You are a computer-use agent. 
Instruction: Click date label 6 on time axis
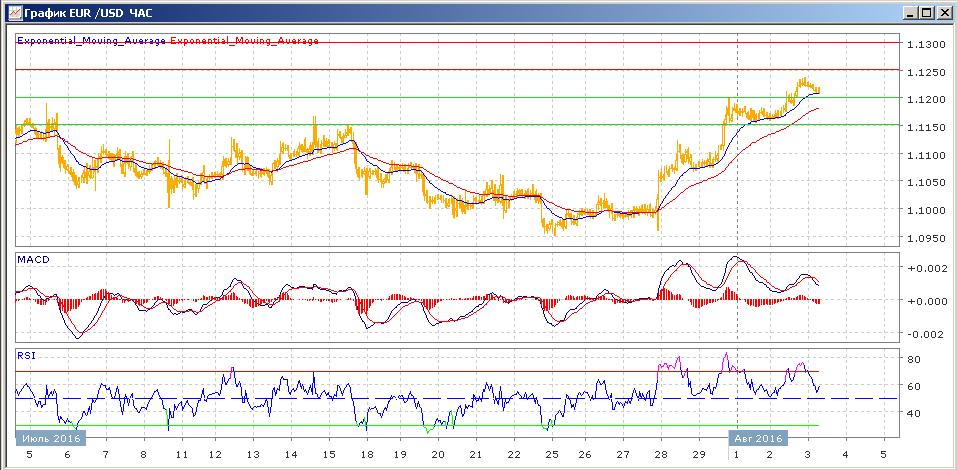[x=68, y=455]
